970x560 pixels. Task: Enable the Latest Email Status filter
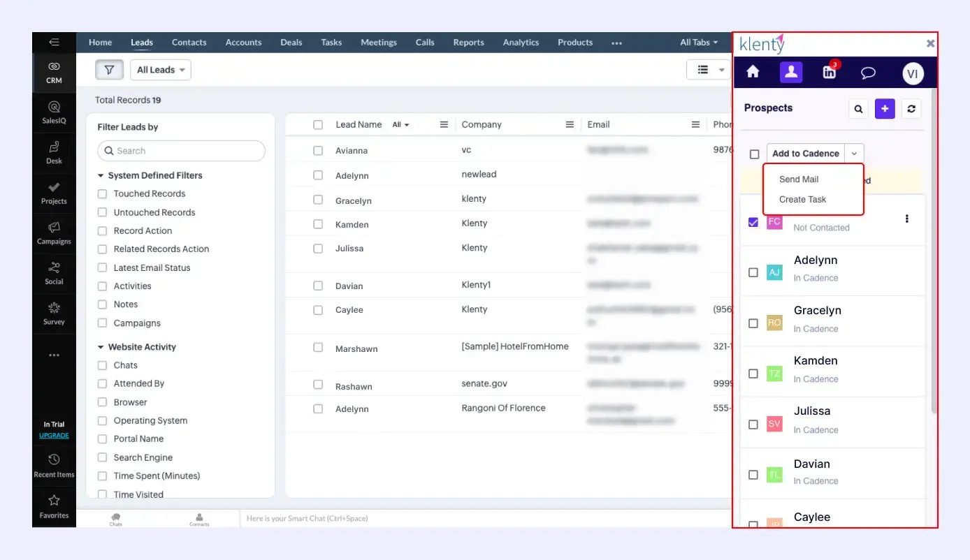[x=102, y=267]
